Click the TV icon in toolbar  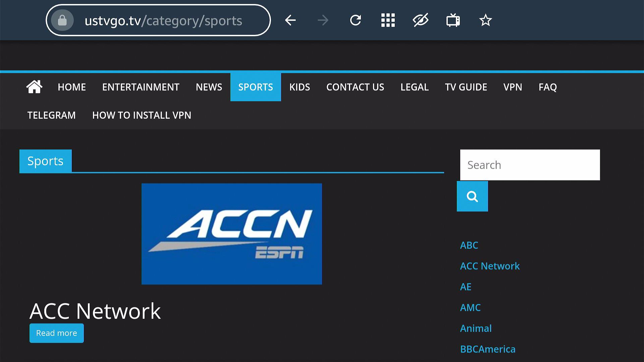click(x=453, y=20)
